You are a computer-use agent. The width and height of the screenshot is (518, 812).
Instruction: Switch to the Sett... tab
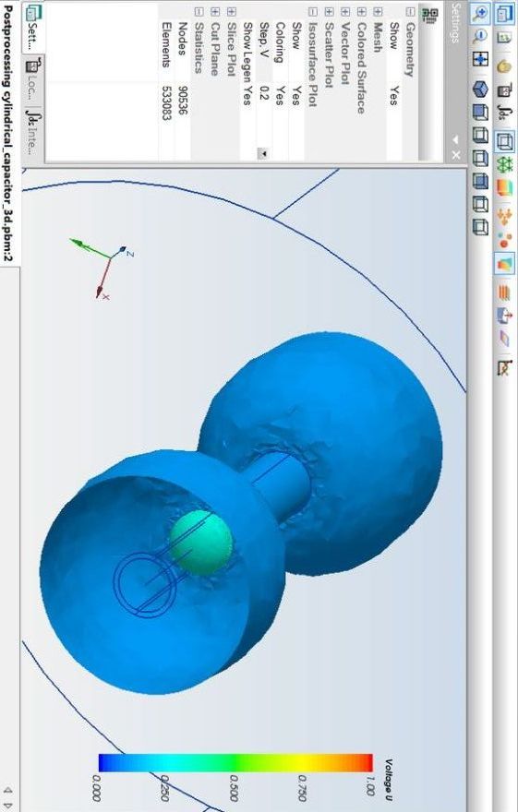coord(33,27)
